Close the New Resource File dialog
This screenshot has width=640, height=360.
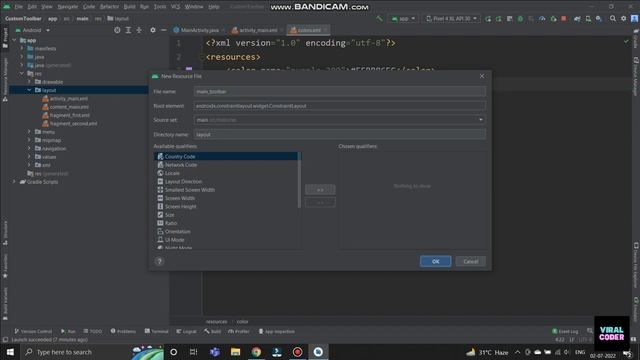(482, 76)
